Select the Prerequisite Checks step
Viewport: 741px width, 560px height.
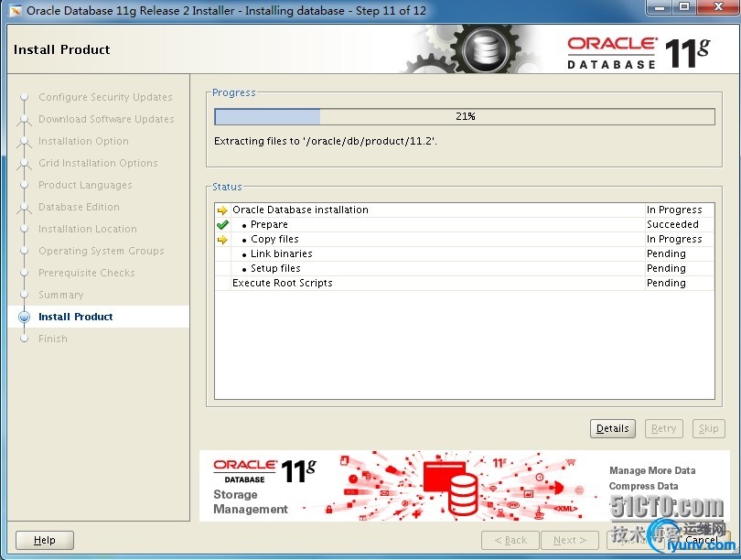87,274
